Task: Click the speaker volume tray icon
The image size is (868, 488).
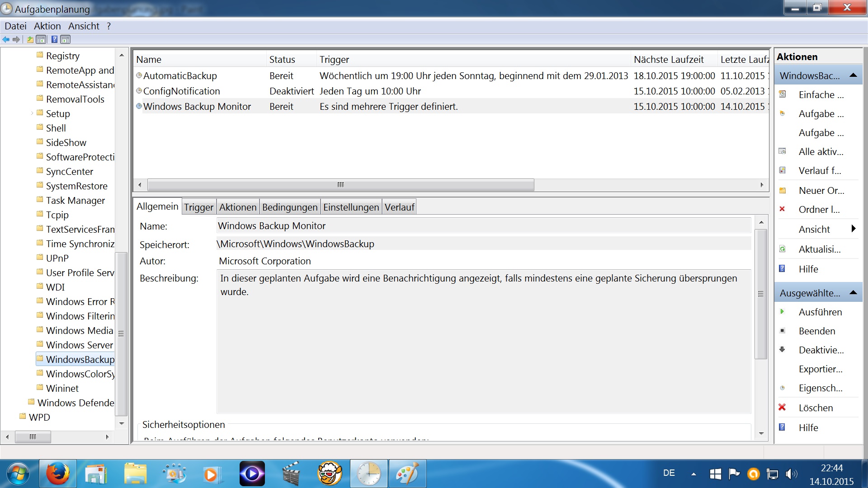Action: coord(791,474)
